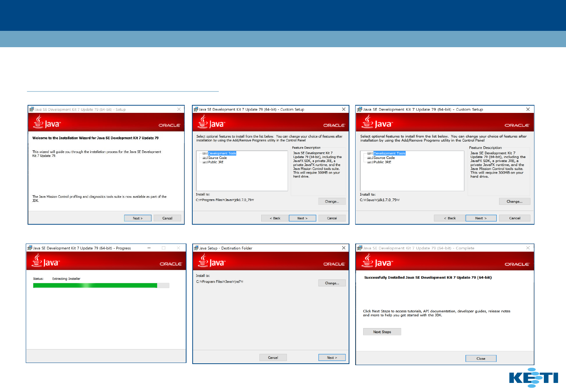Click Oracle logo in the Complete window

coord(517,264)
